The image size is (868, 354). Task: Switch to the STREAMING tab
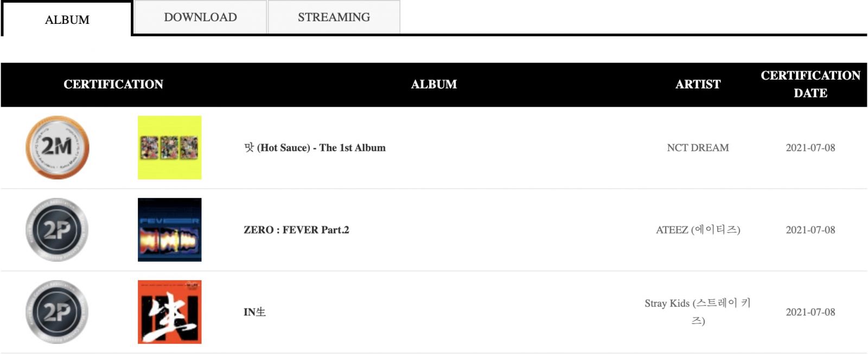click(x=334, y=17)
